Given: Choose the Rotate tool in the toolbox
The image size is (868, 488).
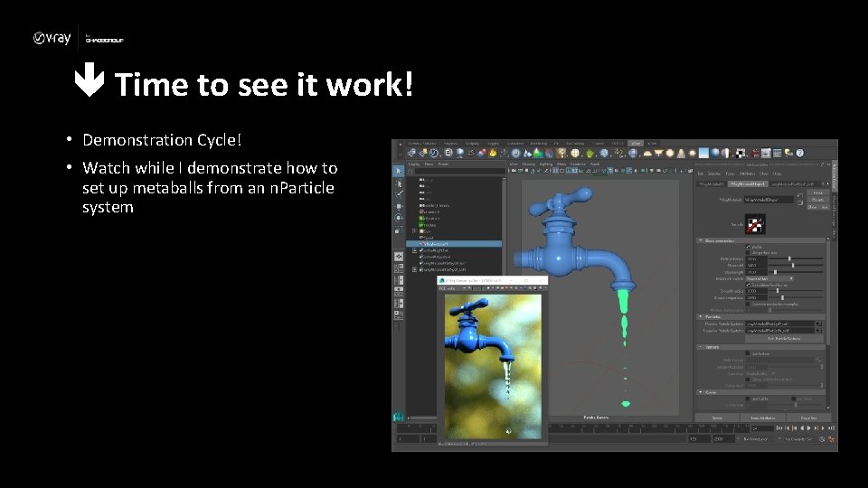Looking at the screenshot, I should click(x=399, y=218).
